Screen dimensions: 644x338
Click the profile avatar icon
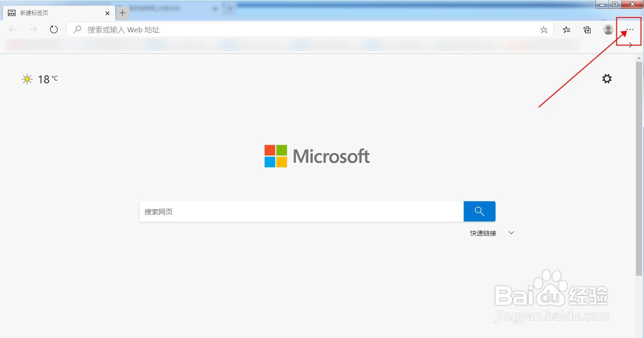tap(608, 29)
